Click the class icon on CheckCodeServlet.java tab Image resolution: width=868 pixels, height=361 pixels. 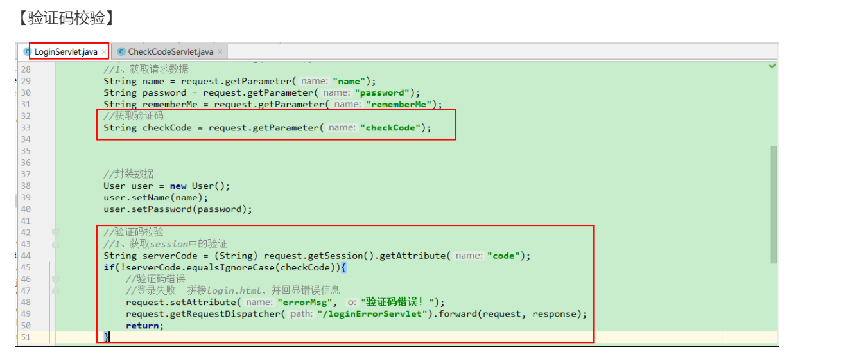point(121,51)
